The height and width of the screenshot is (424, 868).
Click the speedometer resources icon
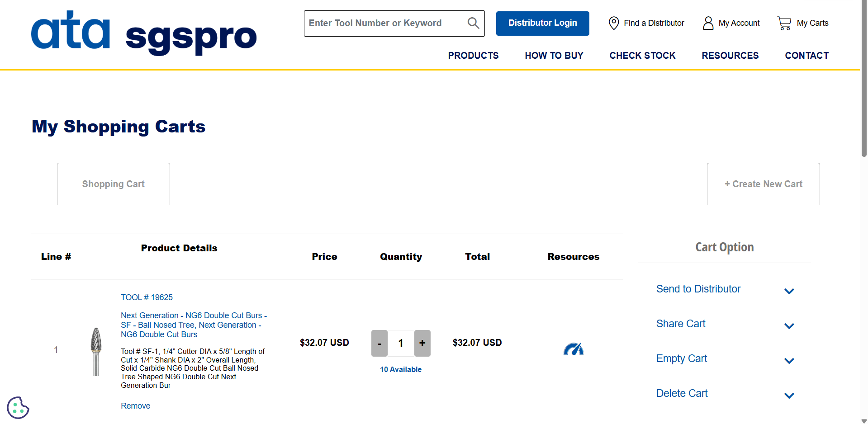click(x=573, y=349)
